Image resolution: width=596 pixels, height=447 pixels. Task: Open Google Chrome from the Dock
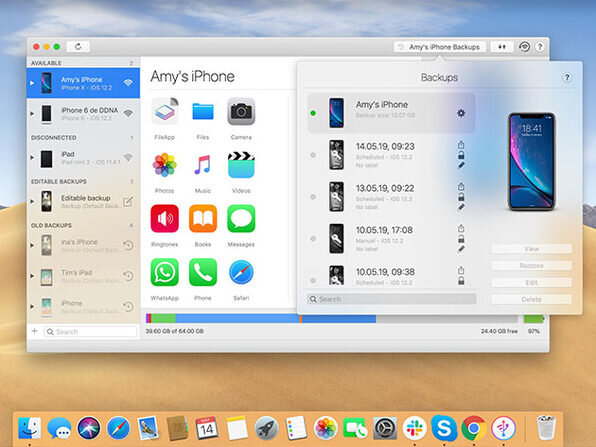(474, 428)
